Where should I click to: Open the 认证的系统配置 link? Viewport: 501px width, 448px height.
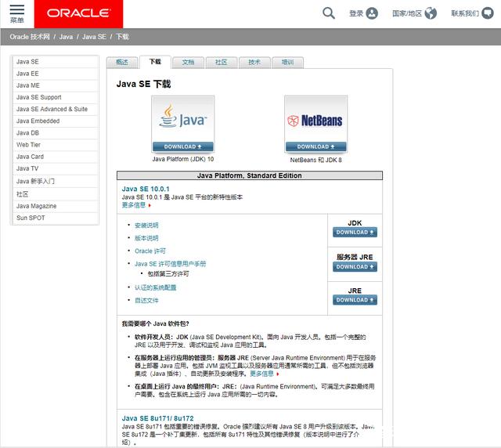coord(155,287)
